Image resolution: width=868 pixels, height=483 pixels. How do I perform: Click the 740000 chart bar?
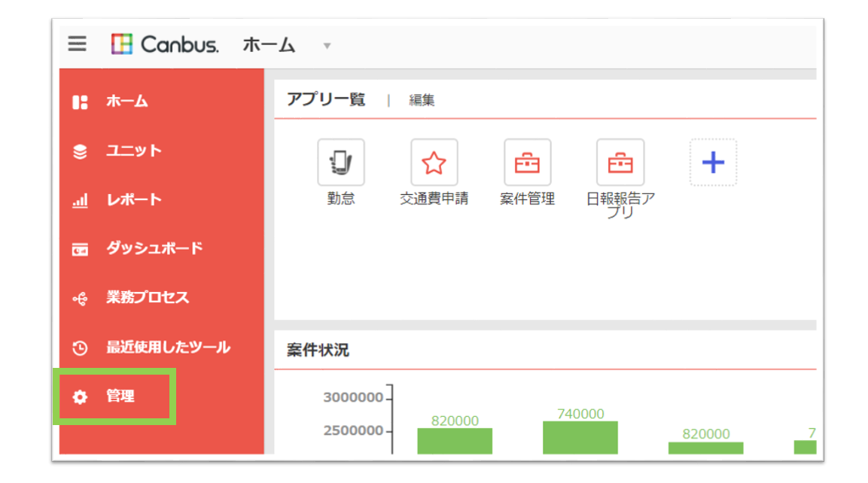click(580, 438)
